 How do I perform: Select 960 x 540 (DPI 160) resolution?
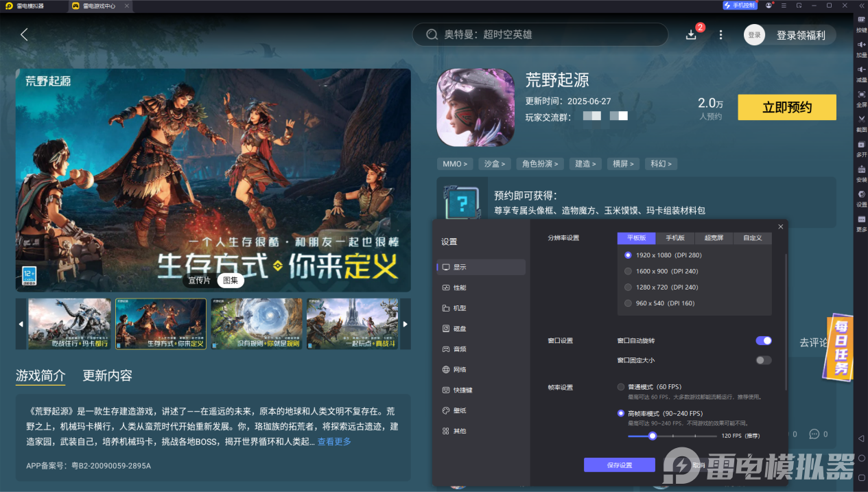[659, 303]
